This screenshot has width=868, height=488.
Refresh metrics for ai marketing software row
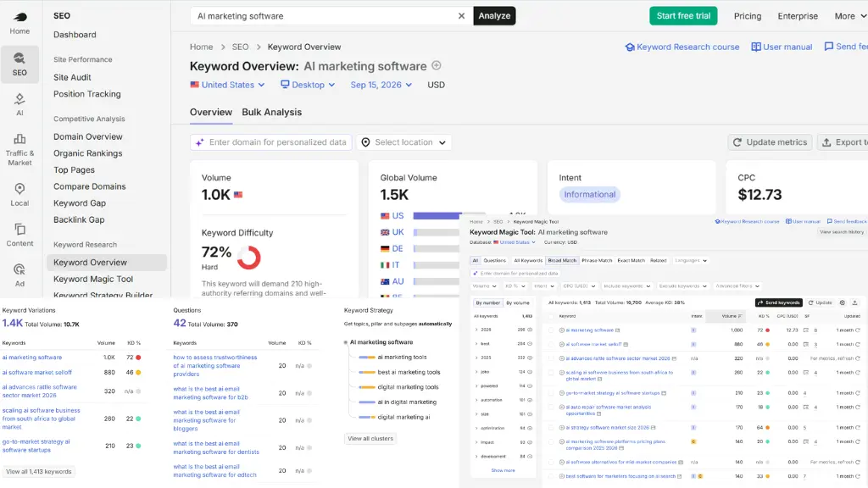(858, 330)
